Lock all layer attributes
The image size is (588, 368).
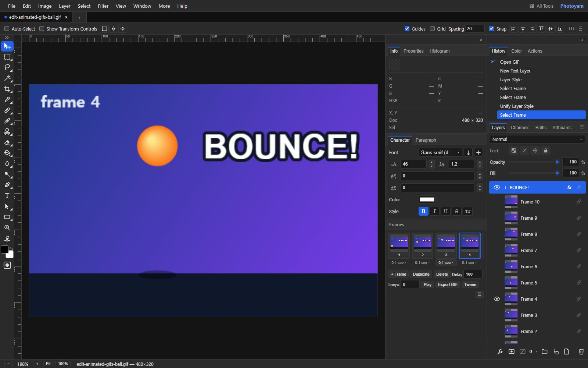click(546, 151)
